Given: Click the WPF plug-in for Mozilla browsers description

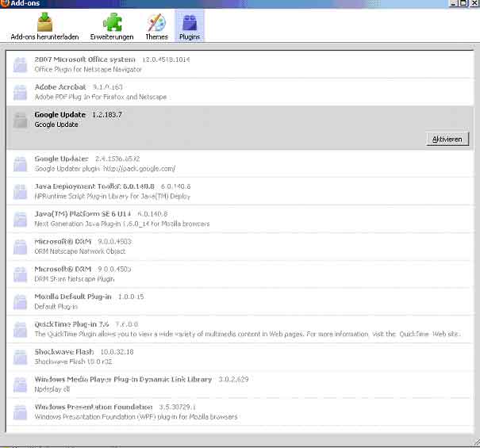Looking at the screenshot, I should 136,417.
